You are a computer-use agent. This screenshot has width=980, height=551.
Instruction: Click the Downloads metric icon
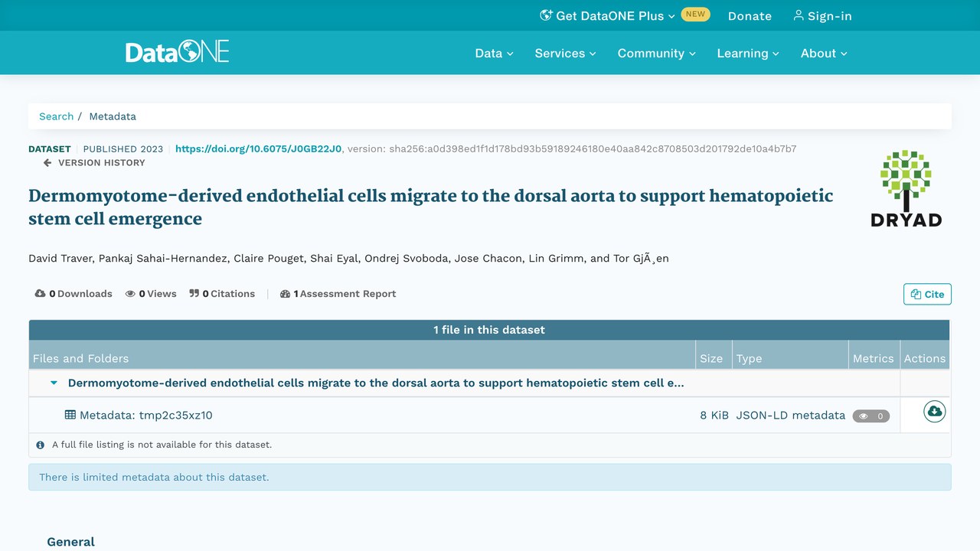click(x=40, y=294)
